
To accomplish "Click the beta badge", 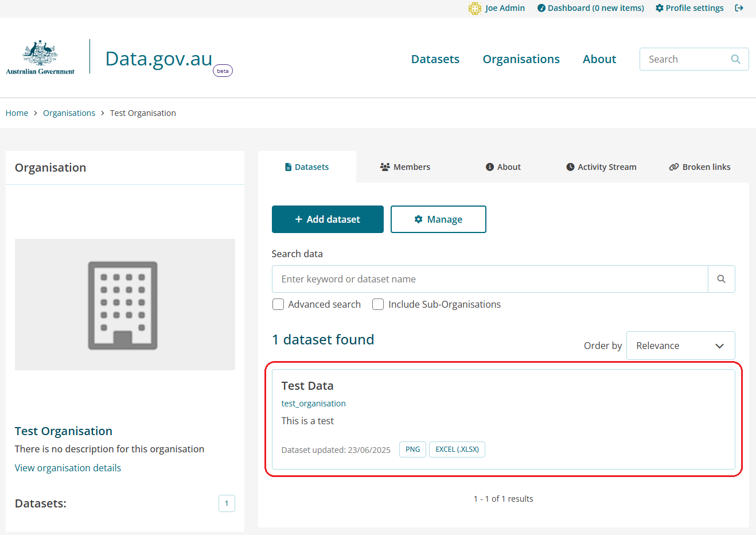I will pos(223,71).
